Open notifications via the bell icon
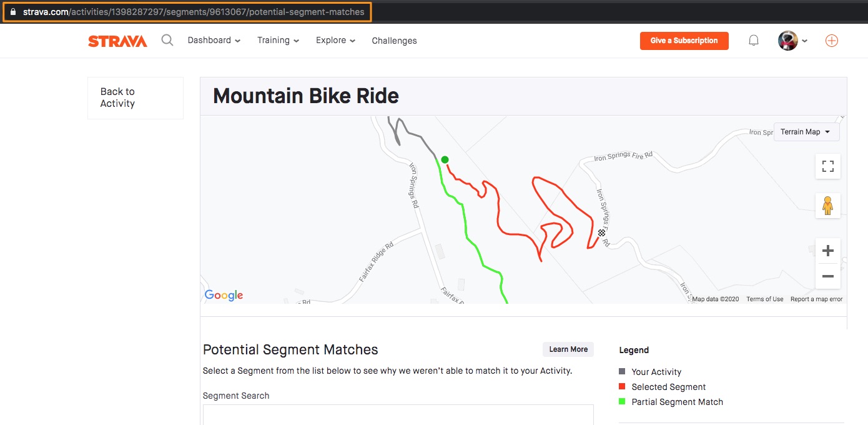868x425 pixels. pyautogui.click(x=753, y=39)
